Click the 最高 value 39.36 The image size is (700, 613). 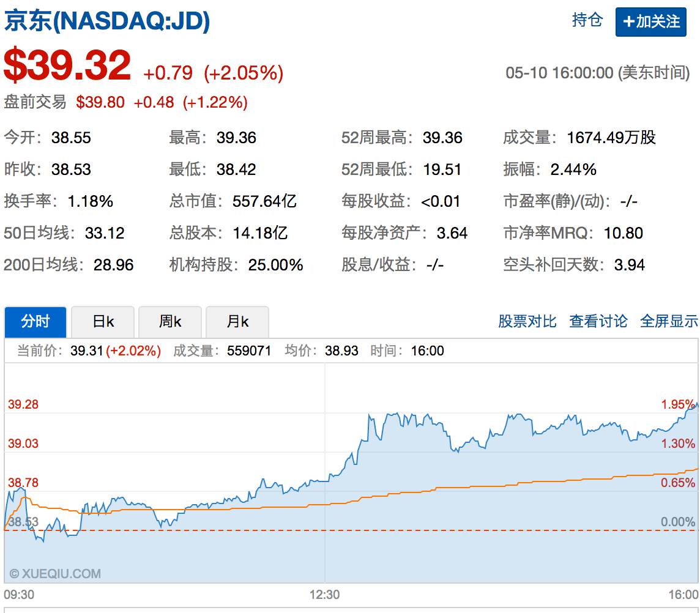(x=236, y=138)
